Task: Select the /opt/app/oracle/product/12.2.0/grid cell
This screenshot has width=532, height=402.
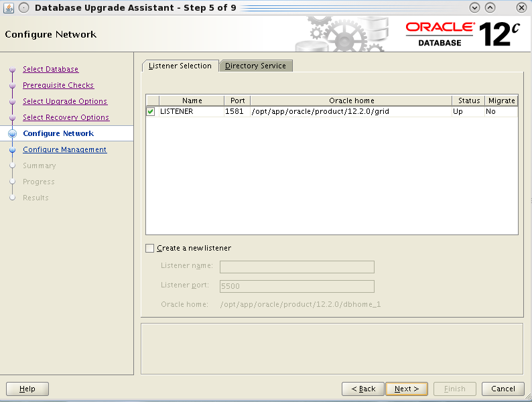Action: pos(351,111)
